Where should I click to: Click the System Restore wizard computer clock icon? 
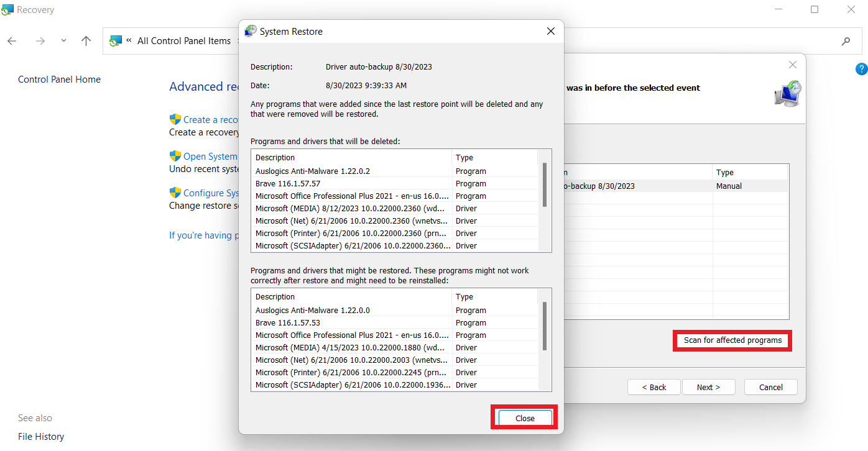[787, 93]
